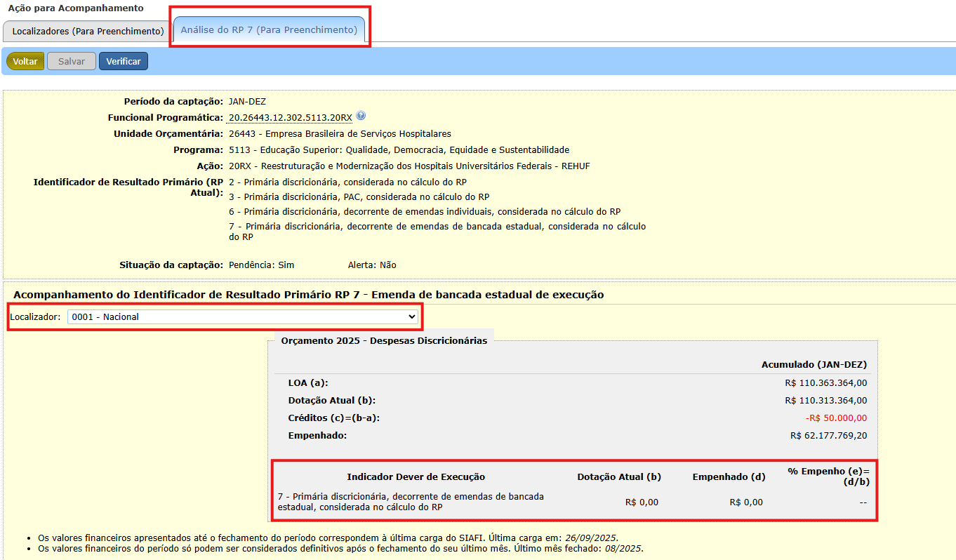Click the Salvar button
This screenshot has width=956, height=560.
72,61
